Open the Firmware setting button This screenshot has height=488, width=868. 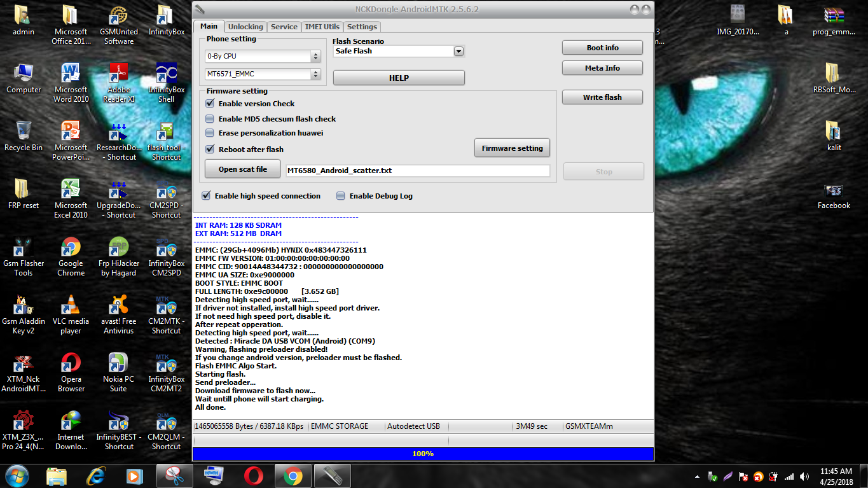512,148
